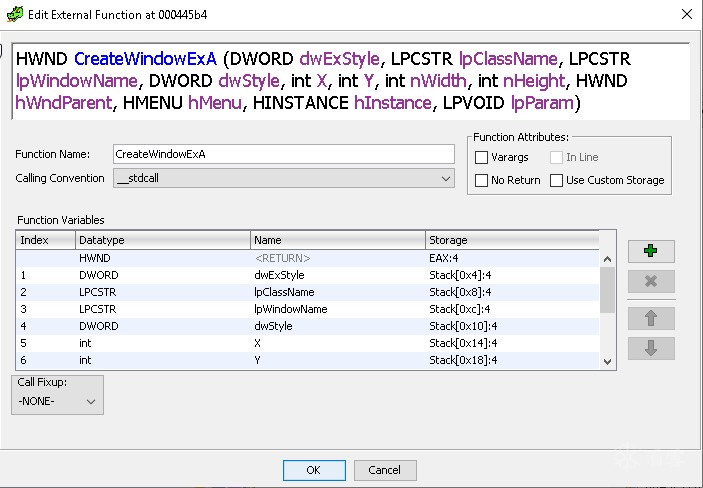Click the Storage column header
Screen dimensions: 703x488
point(512,240)
